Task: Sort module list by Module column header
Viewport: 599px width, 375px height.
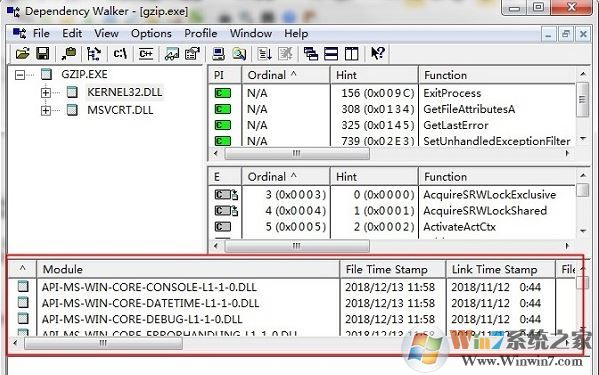Action: click(188, 269)
